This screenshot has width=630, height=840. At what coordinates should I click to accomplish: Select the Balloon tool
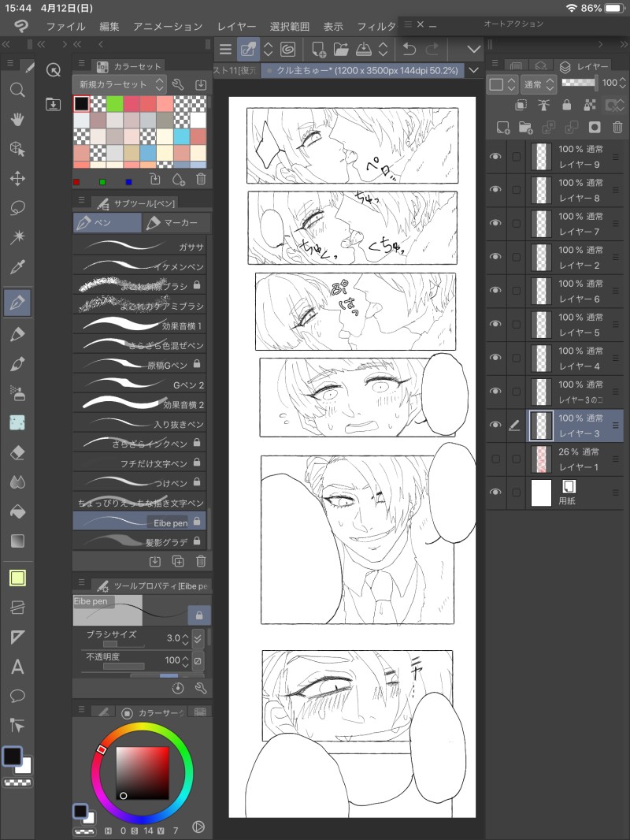17,696
